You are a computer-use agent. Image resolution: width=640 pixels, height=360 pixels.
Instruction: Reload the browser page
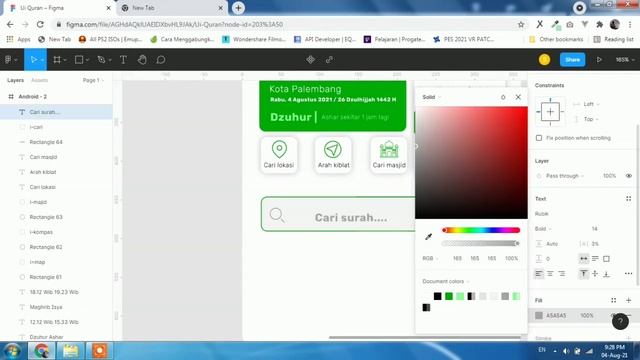click(x=40, y=24)
